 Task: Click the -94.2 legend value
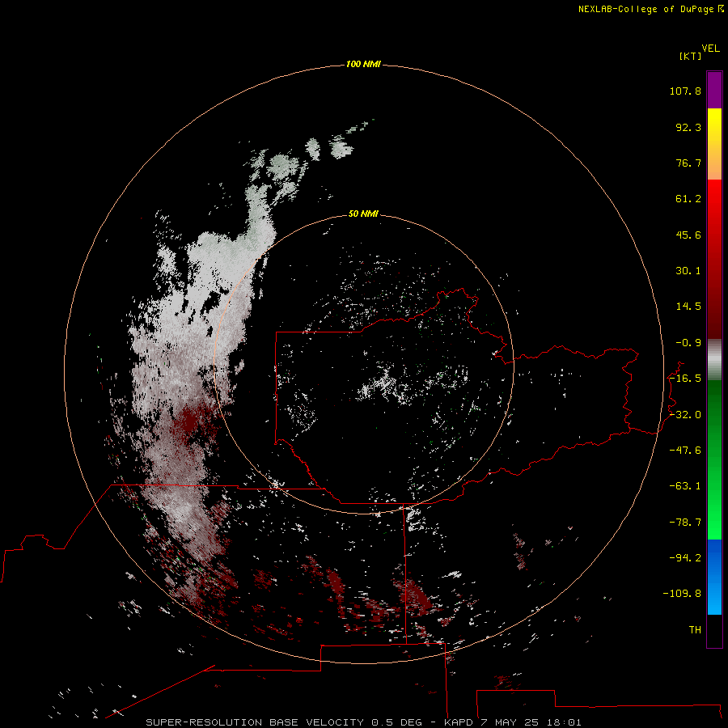[x=685, y=557]
